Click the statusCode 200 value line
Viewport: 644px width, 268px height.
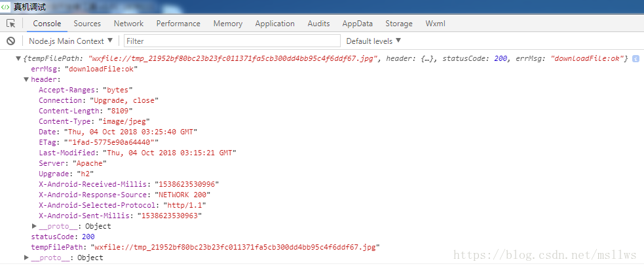click(63, 237)
